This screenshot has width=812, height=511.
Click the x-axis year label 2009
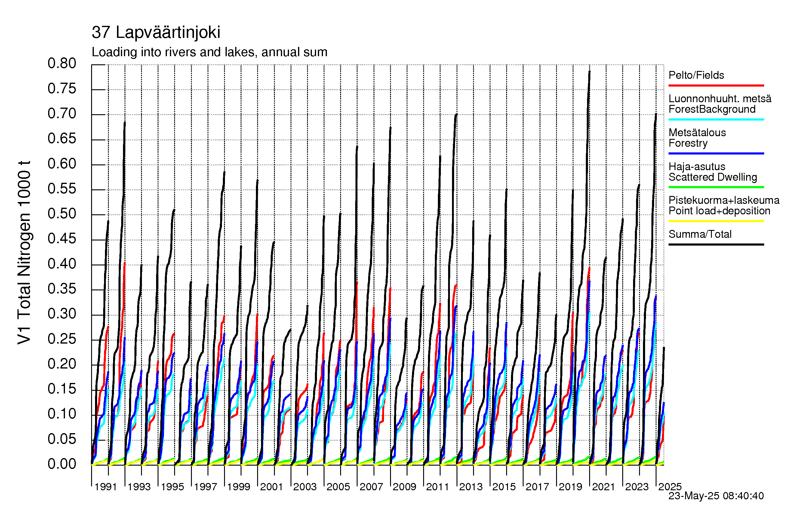pyautogui.click(x=404, y=487)
